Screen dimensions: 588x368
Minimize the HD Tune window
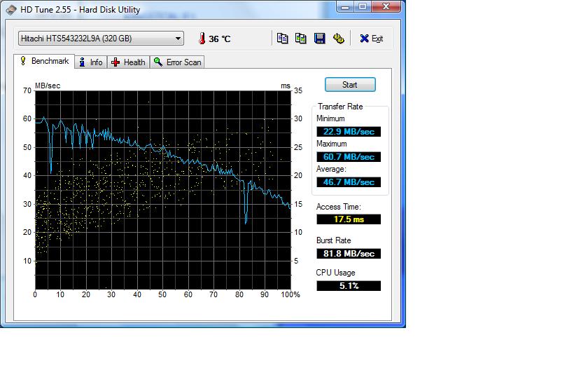345,7
